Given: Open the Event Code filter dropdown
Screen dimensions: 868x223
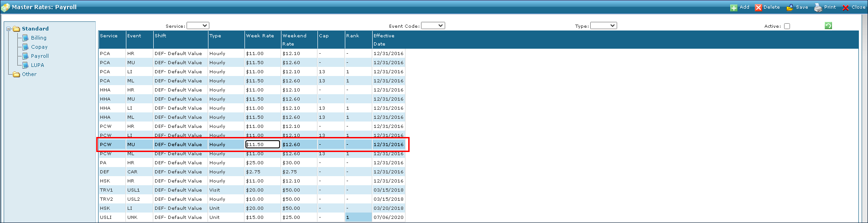Looking at the screenshot, I should 433,26.
